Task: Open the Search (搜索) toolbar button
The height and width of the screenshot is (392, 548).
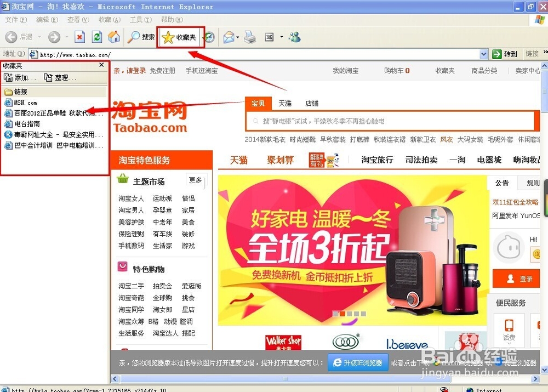Action: [x=141, y=37]
